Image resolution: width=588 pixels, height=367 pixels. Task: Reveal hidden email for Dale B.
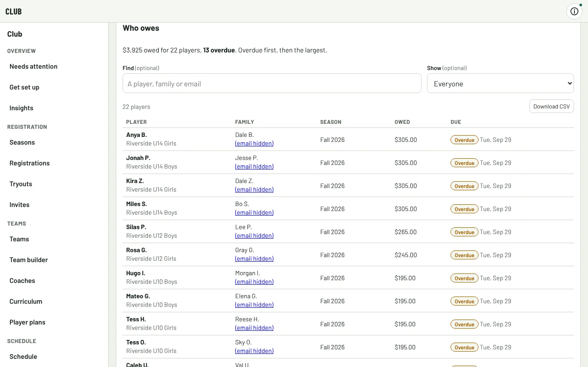254,143
